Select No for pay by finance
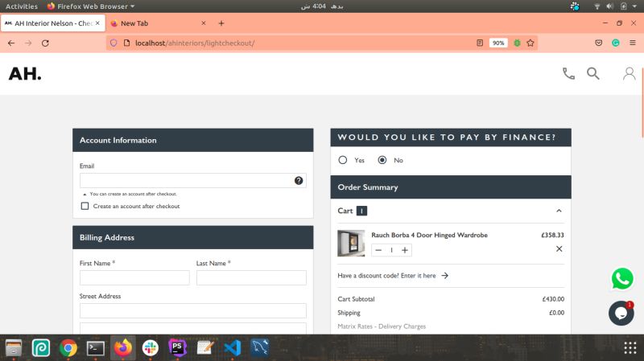Viewport: 644px width, 361px height. [382, 160]
